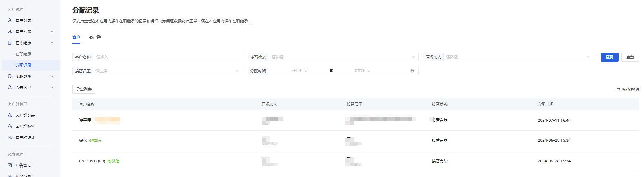
Task: Open the 接替状态 dropdown
Action: click(343, 57)
